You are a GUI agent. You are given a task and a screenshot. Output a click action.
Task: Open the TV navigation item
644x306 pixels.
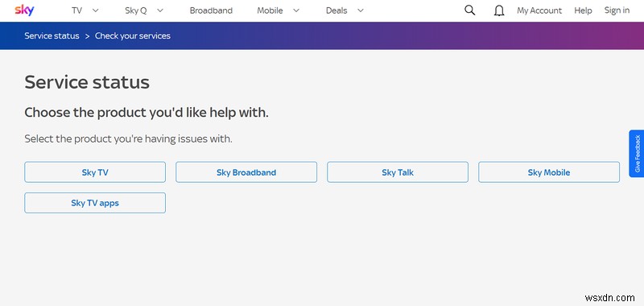point(76,10)
